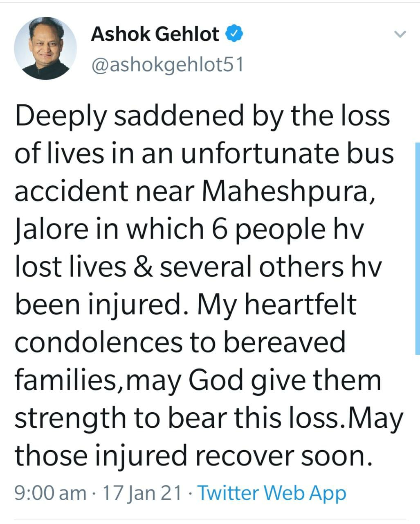Select the "17 Jan 21" date
The height and width of the screenshot is (524, 420).
pyautogui.click(x=142, y=493)
